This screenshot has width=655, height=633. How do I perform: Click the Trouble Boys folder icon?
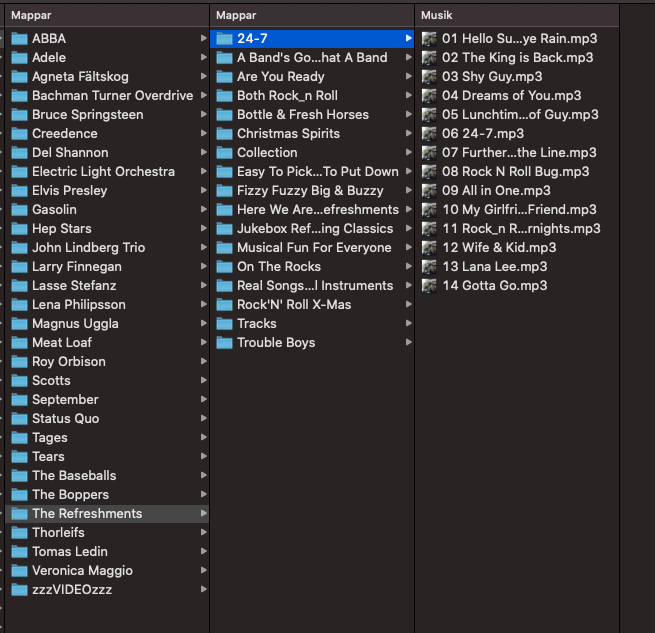[x=224, y=343]
